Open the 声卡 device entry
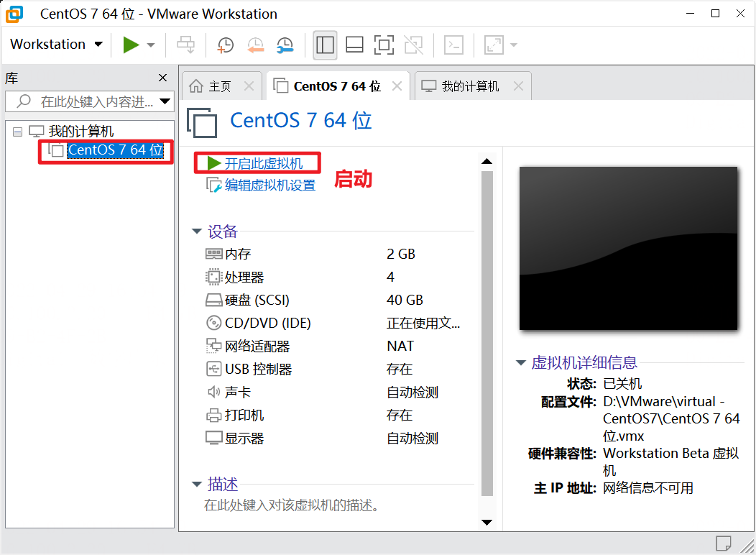756x555 pixels. [238, 393]
